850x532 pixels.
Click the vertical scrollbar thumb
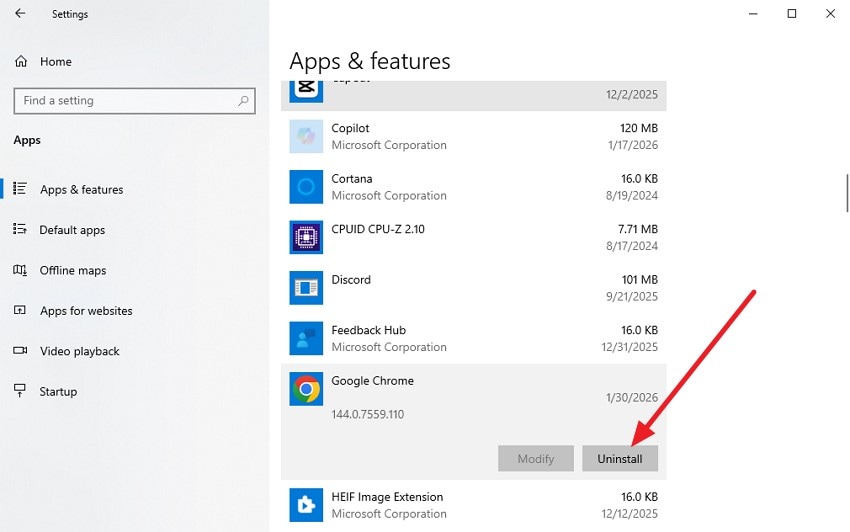click(847, 193)
